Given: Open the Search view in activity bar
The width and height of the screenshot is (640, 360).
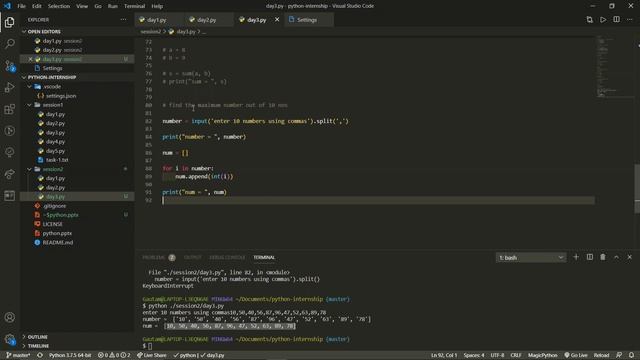Looking at the screenshot, I should [x=9, y=43].
